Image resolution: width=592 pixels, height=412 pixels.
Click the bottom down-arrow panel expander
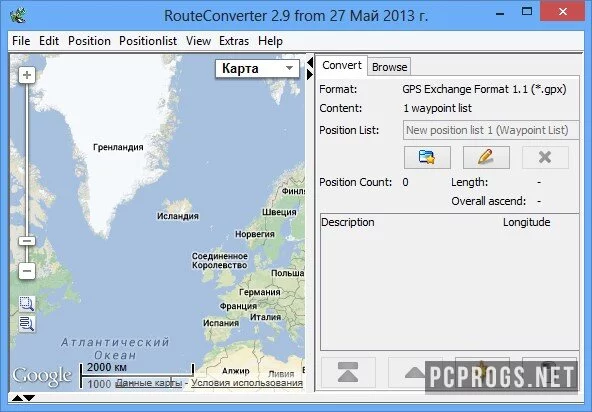click(x=29, y=398)
